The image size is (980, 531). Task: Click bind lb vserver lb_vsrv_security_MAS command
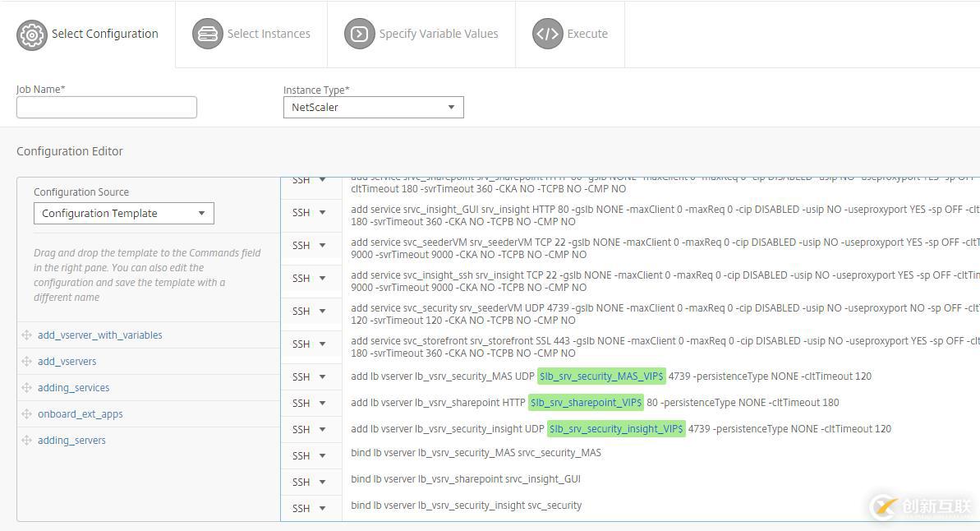pos(476,453)
